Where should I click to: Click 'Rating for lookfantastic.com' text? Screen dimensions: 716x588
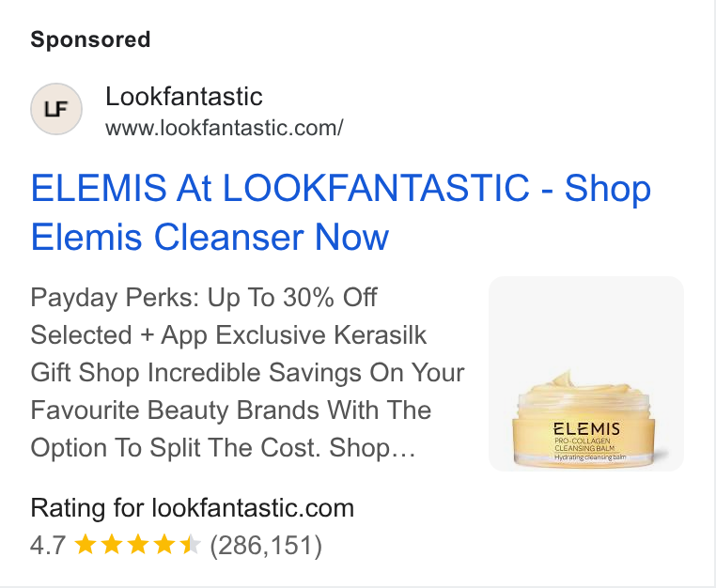click(193, 507)
